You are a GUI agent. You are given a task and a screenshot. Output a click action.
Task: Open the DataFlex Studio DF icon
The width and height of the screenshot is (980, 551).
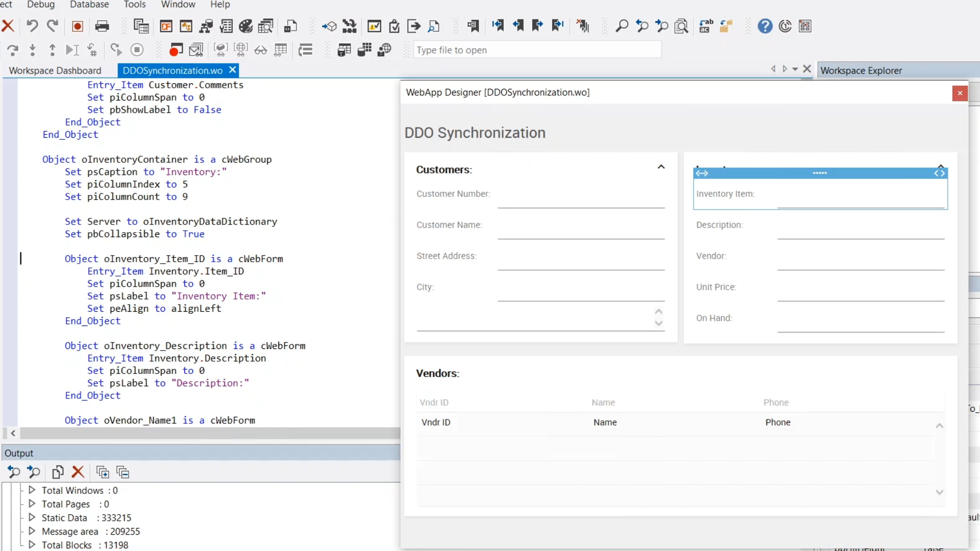point(166,26)
